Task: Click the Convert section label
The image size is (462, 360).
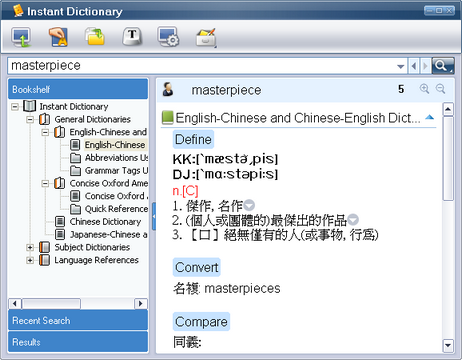Action: [197, 267]
